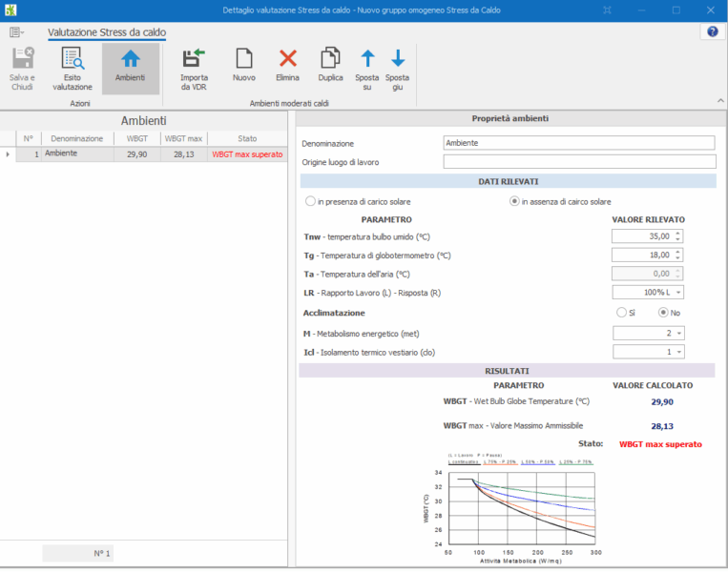Click the app logo in title bar
Screen dimensions: 728x572
coord(10,10)
